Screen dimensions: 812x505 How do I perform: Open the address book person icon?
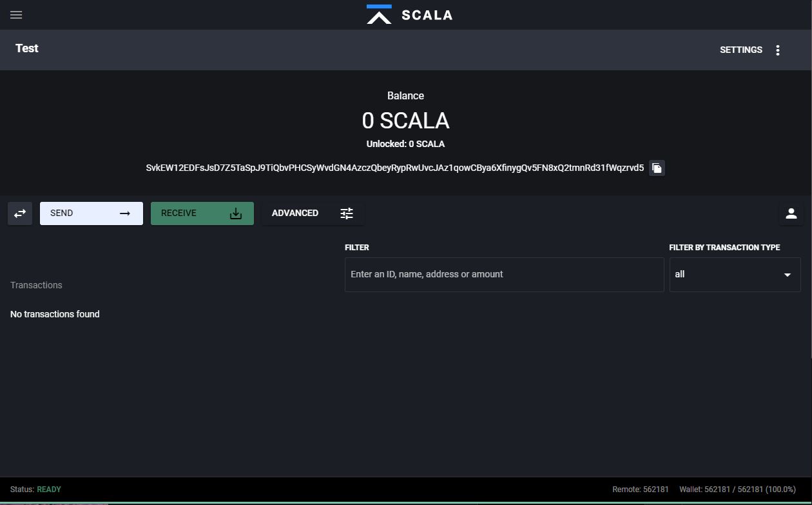791,213
